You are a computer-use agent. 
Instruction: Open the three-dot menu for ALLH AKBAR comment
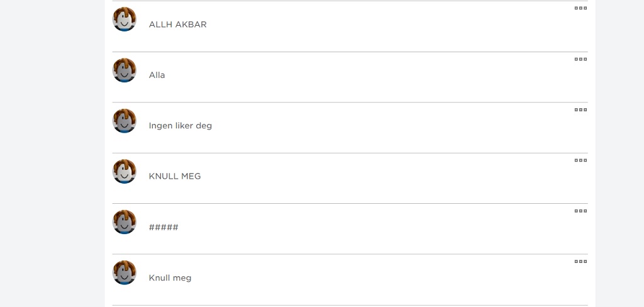tap(580, 8)
